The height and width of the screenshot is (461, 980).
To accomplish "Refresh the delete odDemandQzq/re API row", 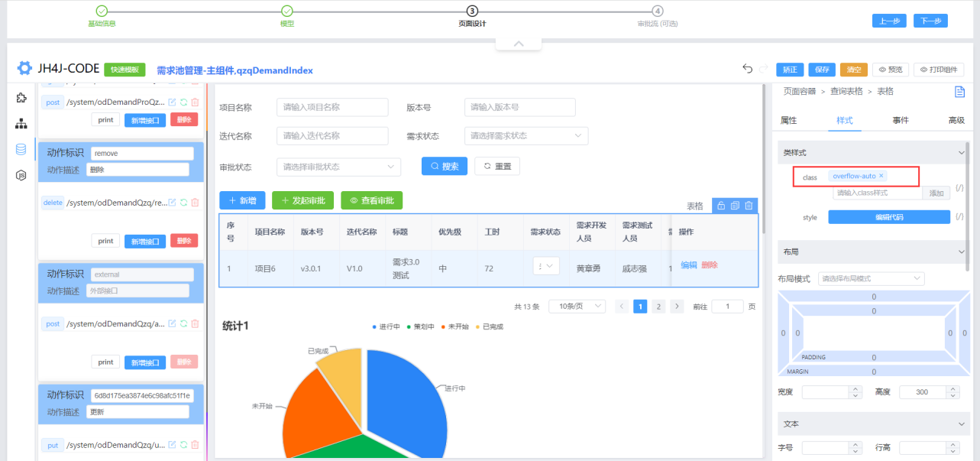I will point(183,203).
